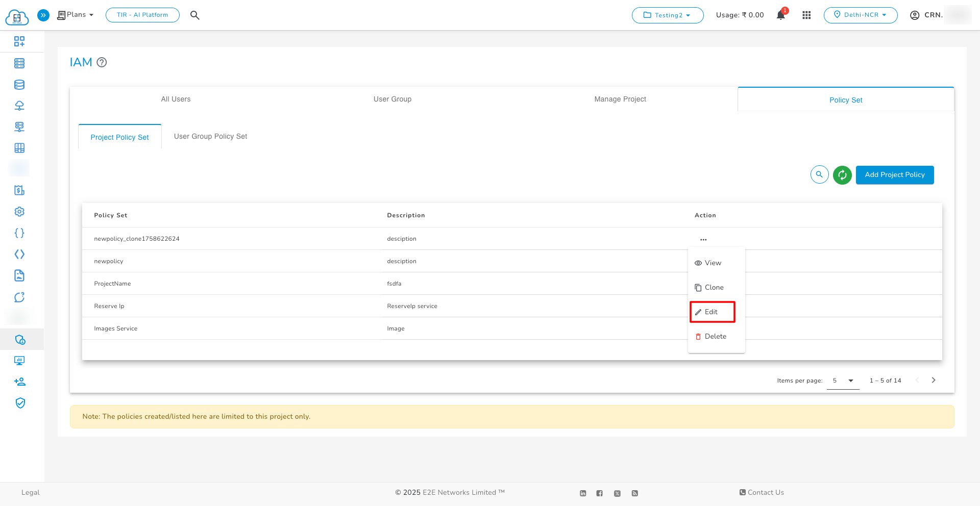The image size is (980, 506).
Task: Select Edit from the action menu
Action: (712, 312)
